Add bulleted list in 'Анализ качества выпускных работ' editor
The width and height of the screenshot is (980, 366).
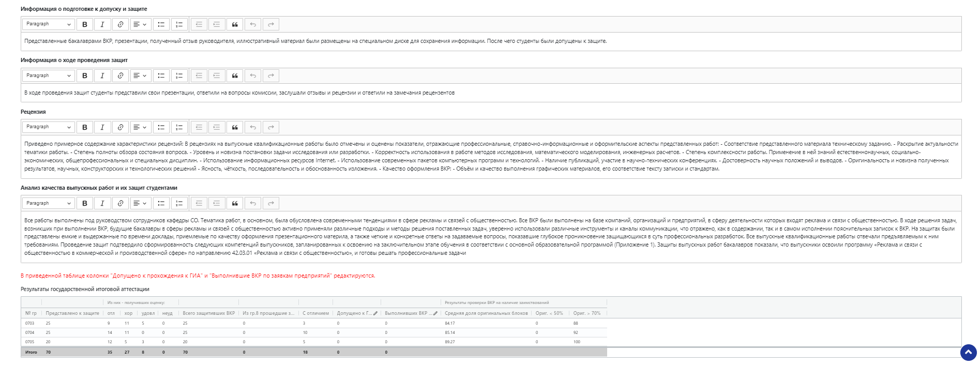161,203
